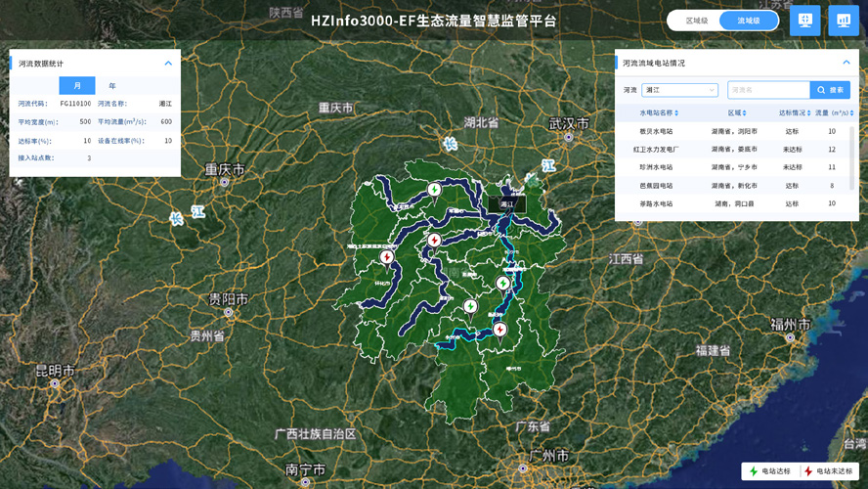The image size is (868, 489).
Task: Click the red station marker near Huaihua
Action: point(387,257)
